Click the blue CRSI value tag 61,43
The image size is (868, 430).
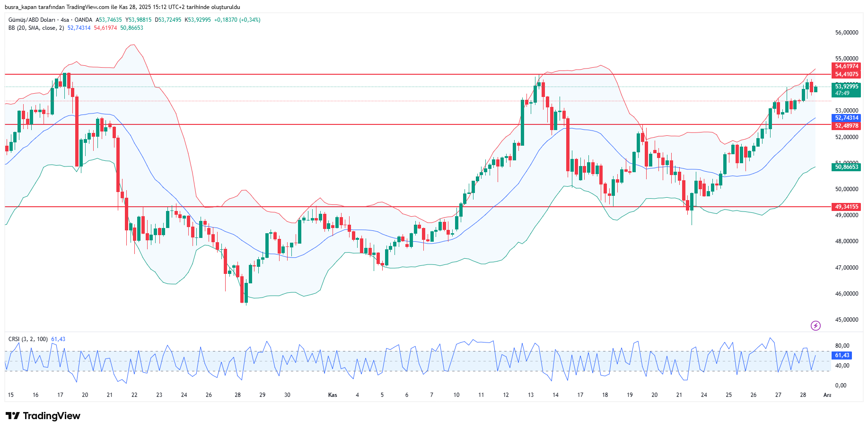coord(842,355)
